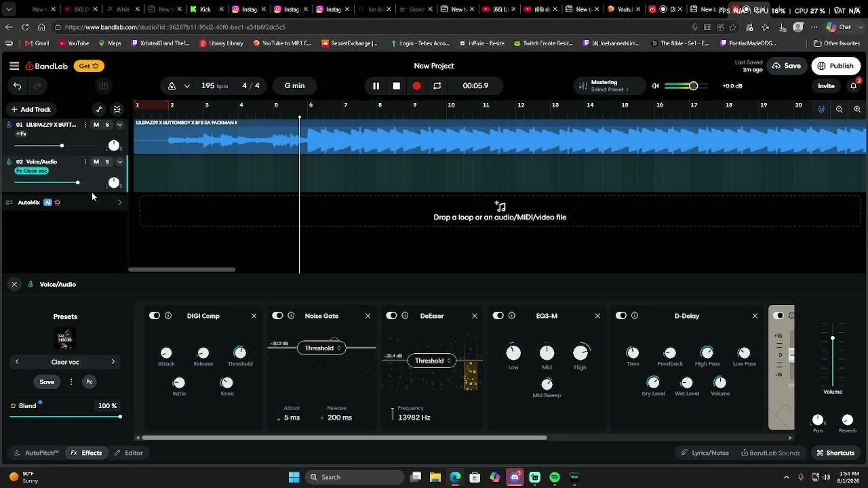
Task: Expand track 01 LILSPAZZ9 chevron
Action: [120, 125]
